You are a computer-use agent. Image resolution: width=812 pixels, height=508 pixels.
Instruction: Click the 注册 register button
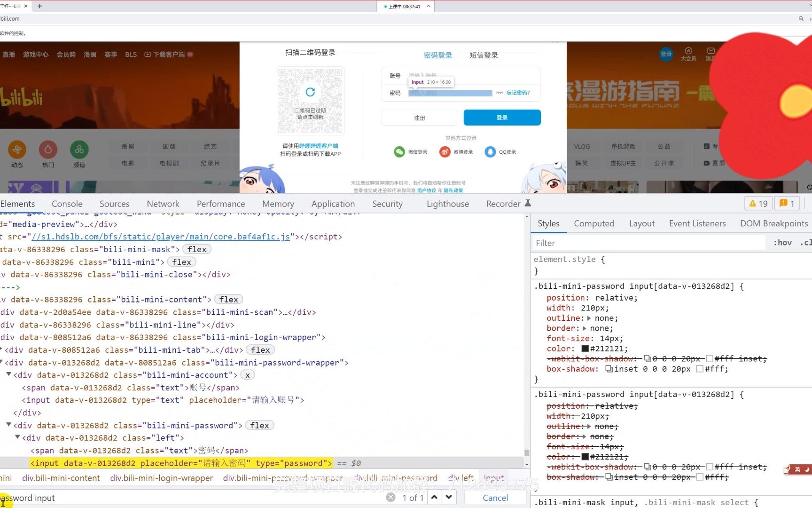[x=420, y=118]
